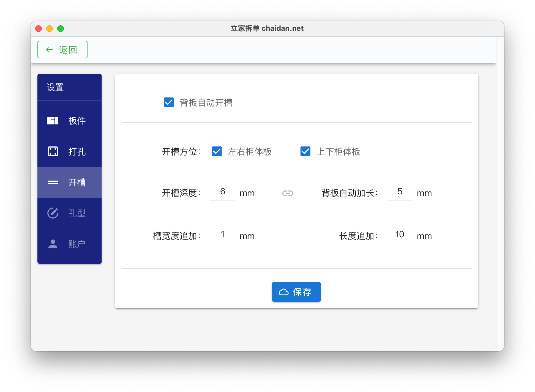Viewport: 535px width, 392px height.
Task: Click the 上下柜体板 label text
Action: click(x=339, y=152)
